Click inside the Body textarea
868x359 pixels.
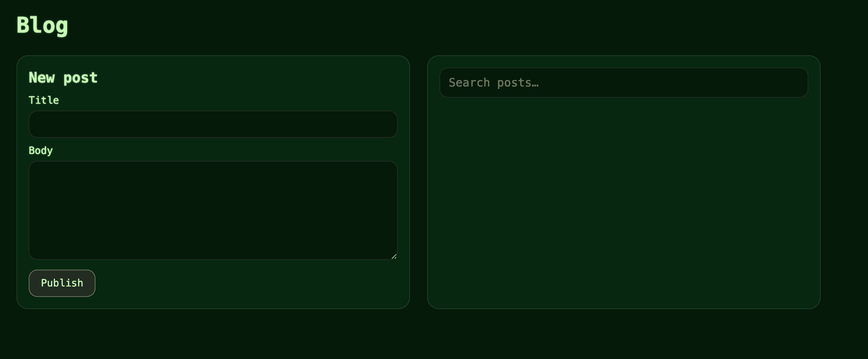point(213,210)
